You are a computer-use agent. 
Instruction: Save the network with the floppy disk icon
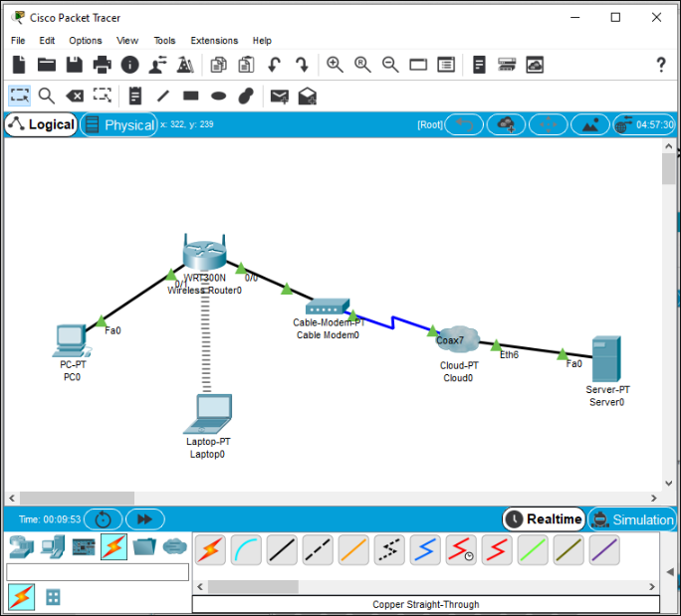click(x=75, y=65)
